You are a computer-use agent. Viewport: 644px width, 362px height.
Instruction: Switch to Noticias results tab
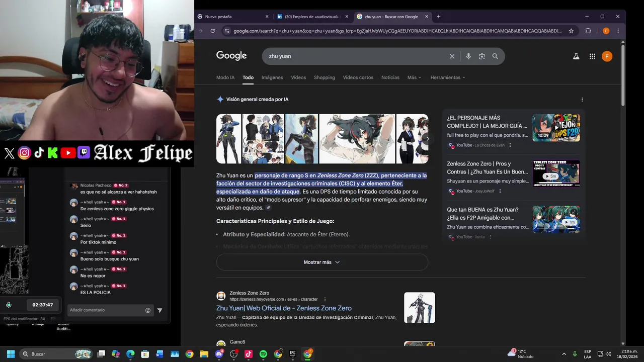point(390,77)
